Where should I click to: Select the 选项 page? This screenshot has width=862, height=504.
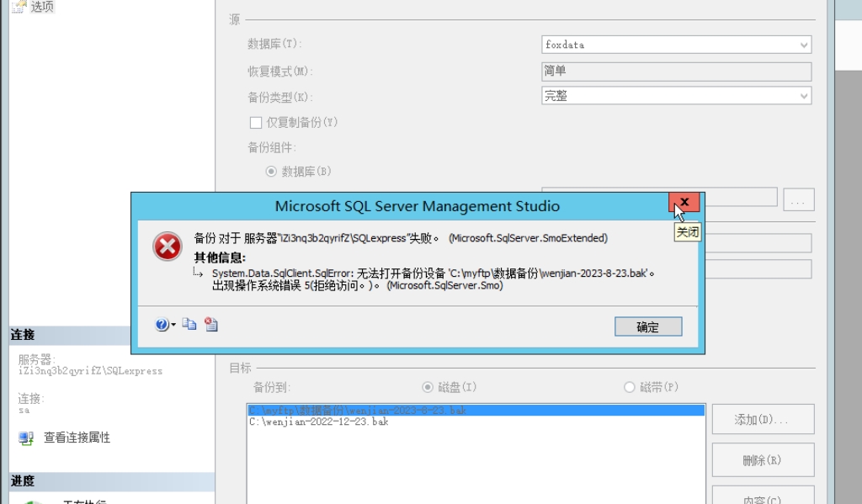click(x=42, y=7)
